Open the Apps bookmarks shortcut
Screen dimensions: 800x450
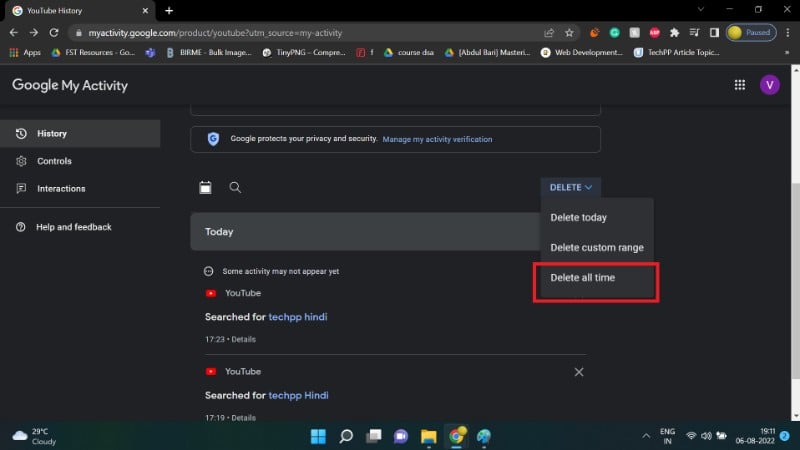(25, 52)
